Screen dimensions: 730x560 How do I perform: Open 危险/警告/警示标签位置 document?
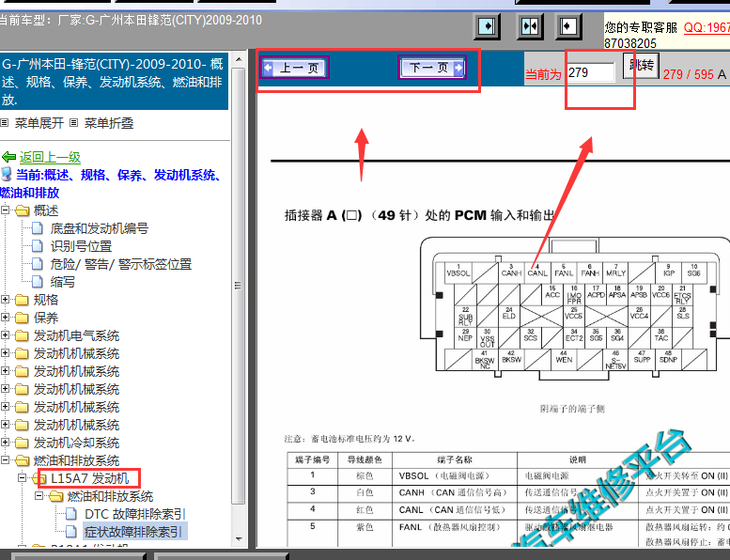tap(121, 264)
